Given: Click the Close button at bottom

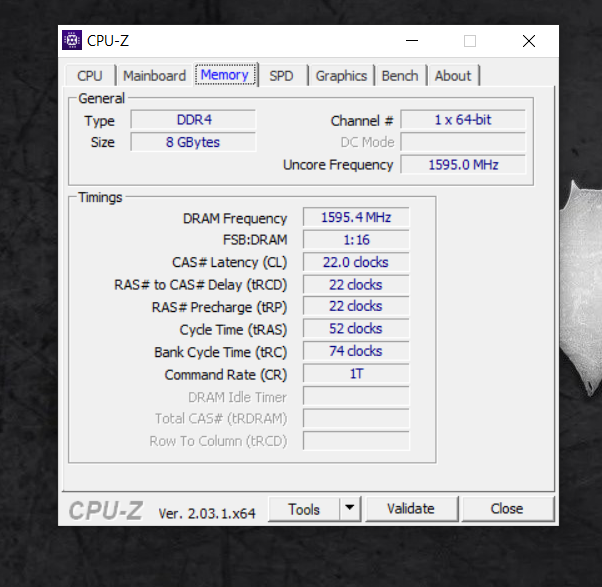Looking at the screenshot, I should 508,509.
